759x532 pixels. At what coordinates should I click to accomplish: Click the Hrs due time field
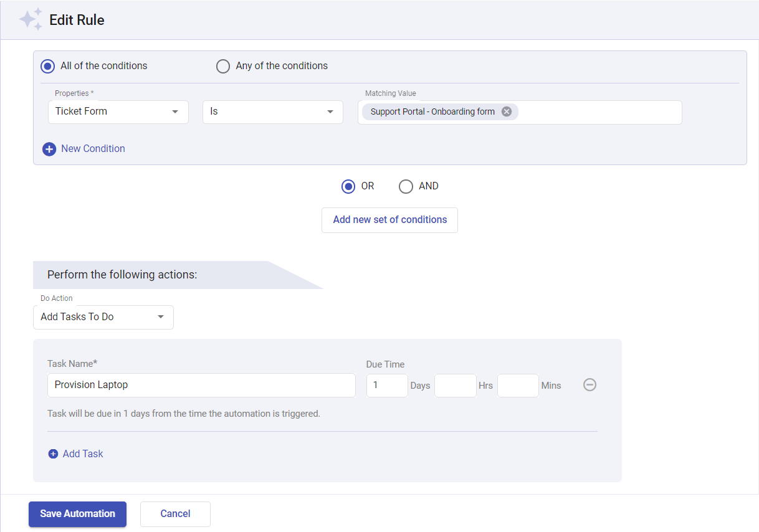455,385
